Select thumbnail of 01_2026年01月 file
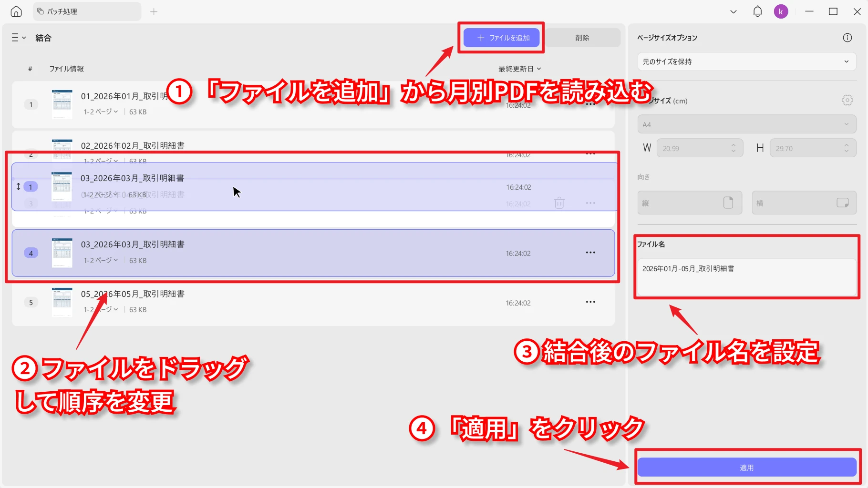Image resolution: width=868 pixels, height=488 pixels. pyautogui.click(x=62, y=104)
